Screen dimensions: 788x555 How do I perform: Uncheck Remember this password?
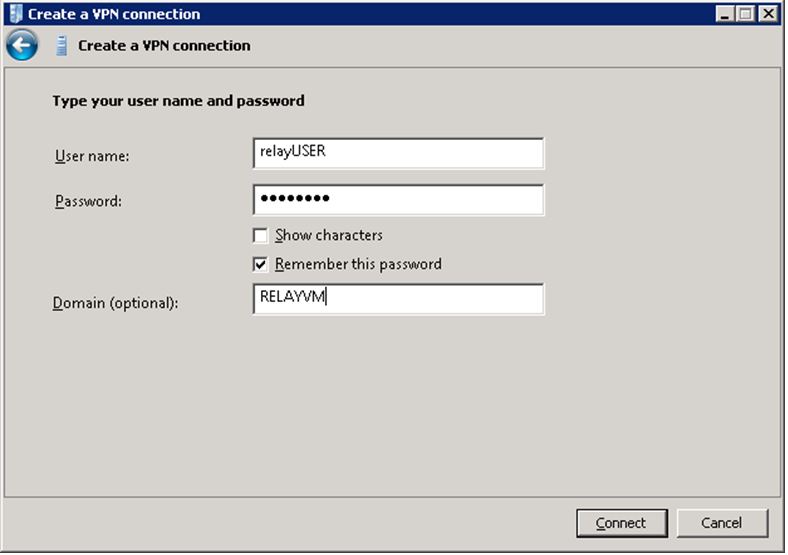pyautogui.click(x=260, y=264)
